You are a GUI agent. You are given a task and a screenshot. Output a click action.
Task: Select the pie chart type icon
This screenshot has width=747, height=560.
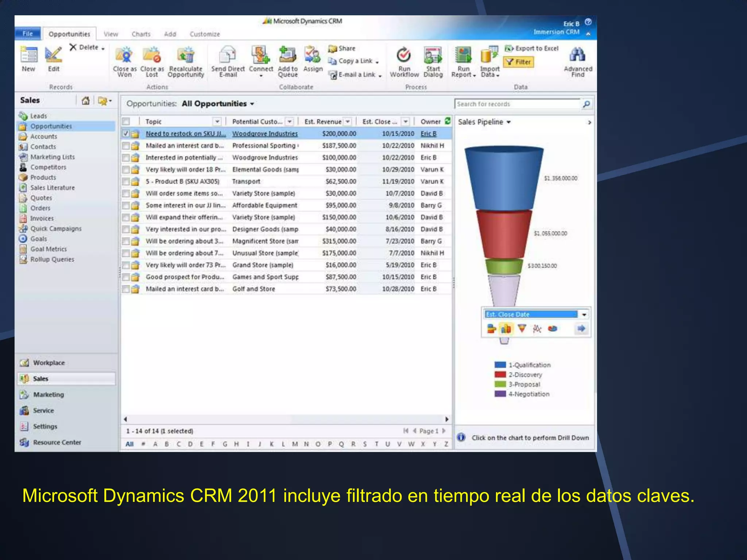pyautogui.click(x=553, y=328)
